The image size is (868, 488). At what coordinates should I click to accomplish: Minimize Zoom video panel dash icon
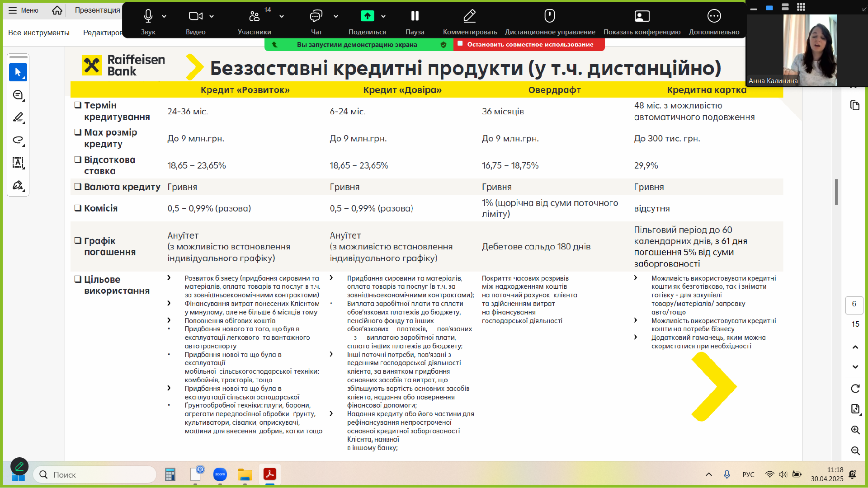754,9
